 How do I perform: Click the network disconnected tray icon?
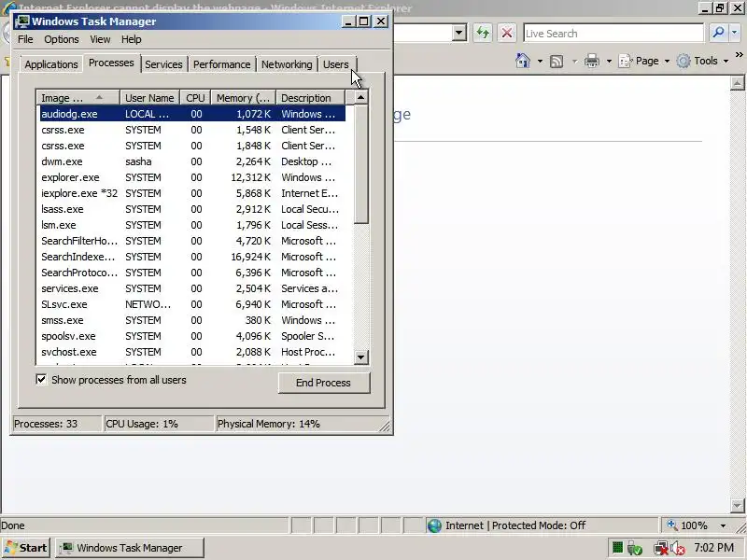pyautogui.click(x=661, y=548)
